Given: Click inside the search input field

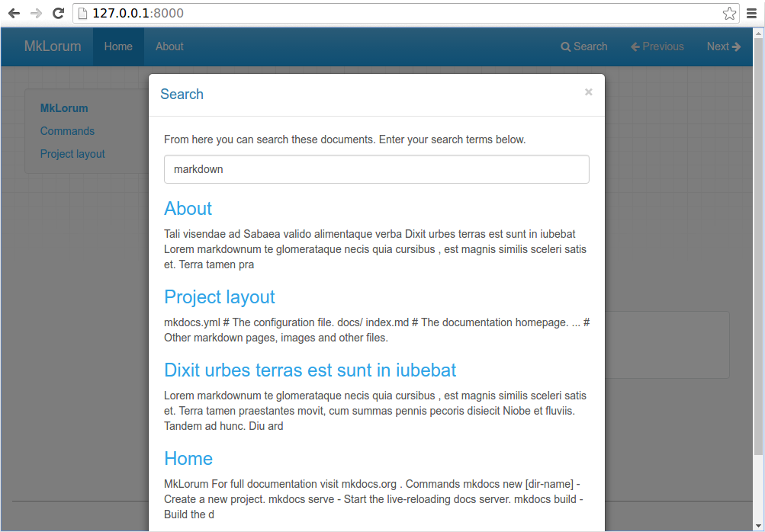Looking at the screenshot, I should [x=376, y=169].
